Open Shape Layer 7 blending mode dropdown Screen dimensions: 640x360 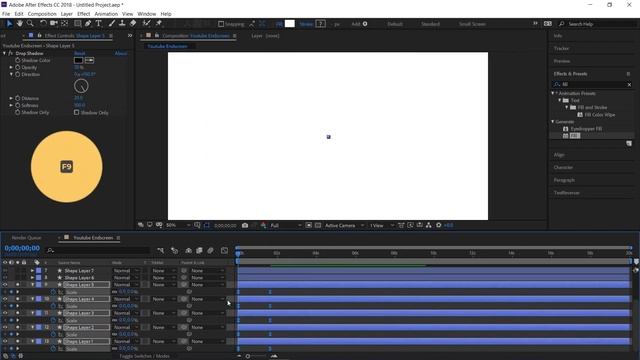coord(126,271)
